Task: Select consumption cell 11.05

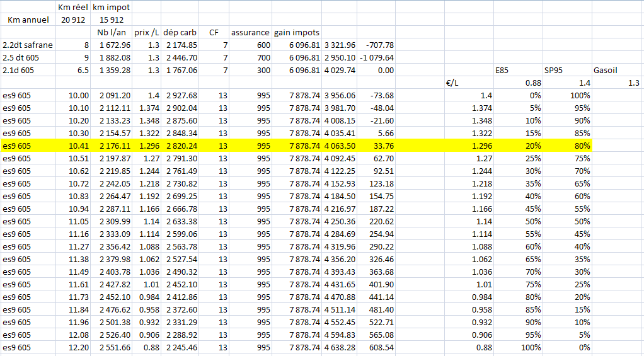Action: (74, 222)
